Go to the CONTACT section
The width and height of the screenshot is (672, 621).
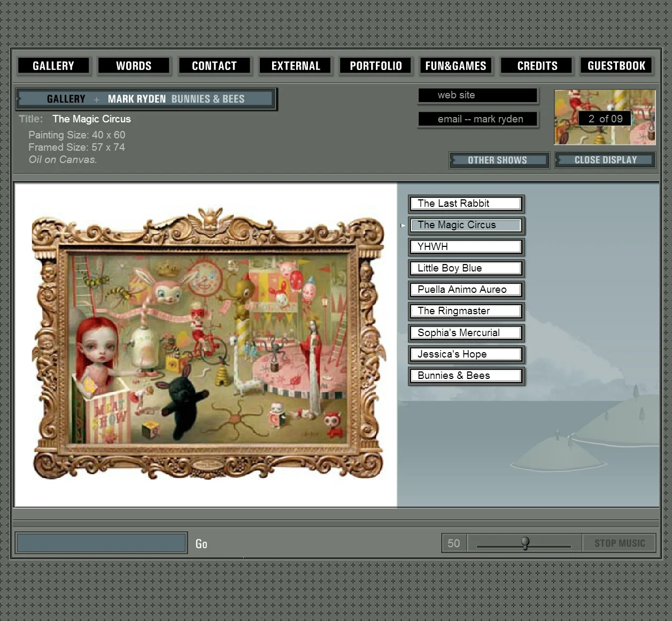point(214,66)
